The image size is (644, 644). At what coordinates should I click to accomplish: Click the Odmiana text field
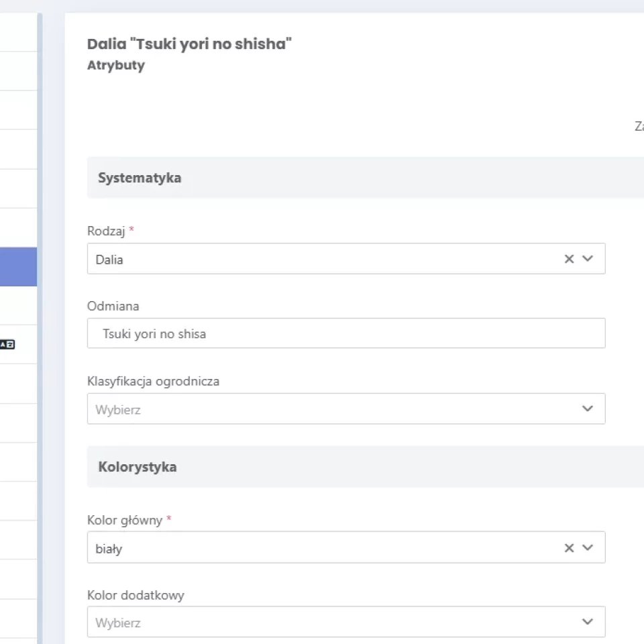click(345, 333)
